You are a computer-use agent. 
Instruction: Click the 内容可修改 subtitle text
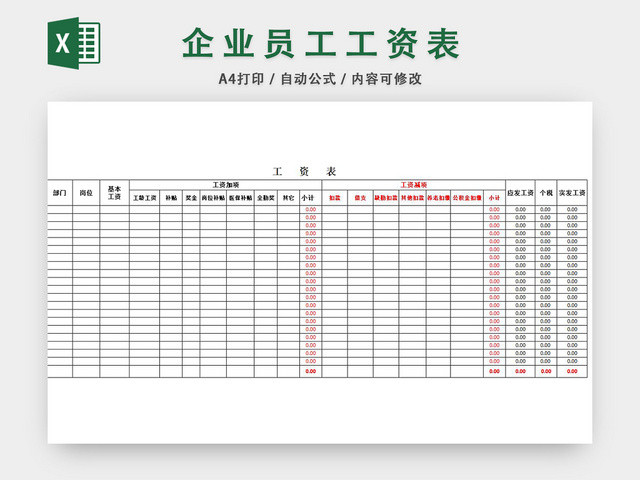[x=387, y=79]
